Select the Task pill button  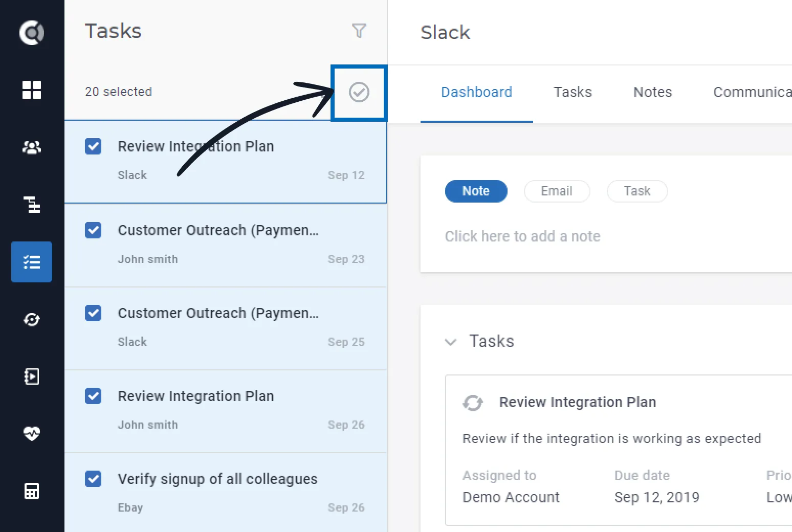click(x=637, y=191)
